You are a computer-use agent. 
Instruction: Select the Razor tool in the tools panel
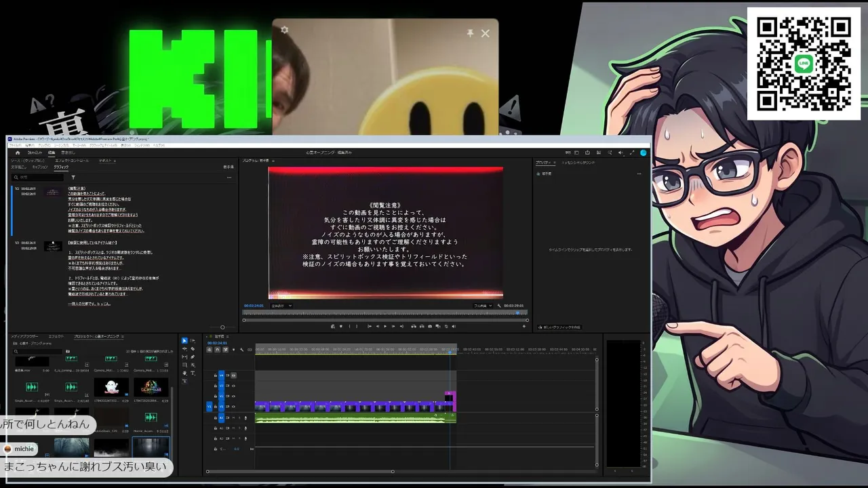pos(193,349)
